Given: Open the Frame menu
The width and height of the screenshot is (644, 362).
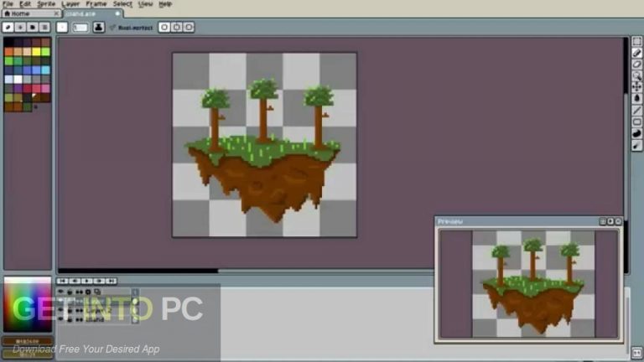Looking at the screenshot, I should pyautogui.click(x=96, y=3).
